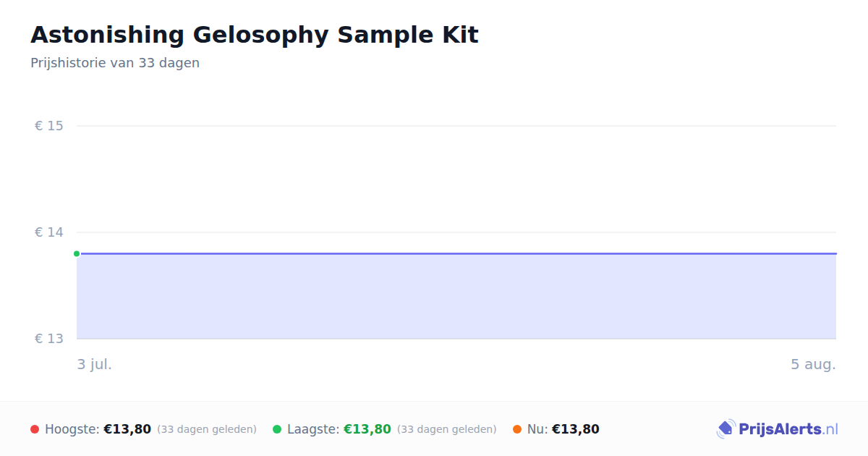
Task: Click the PrijsAlerts price tag logo icon
Action: pos(726,429)
